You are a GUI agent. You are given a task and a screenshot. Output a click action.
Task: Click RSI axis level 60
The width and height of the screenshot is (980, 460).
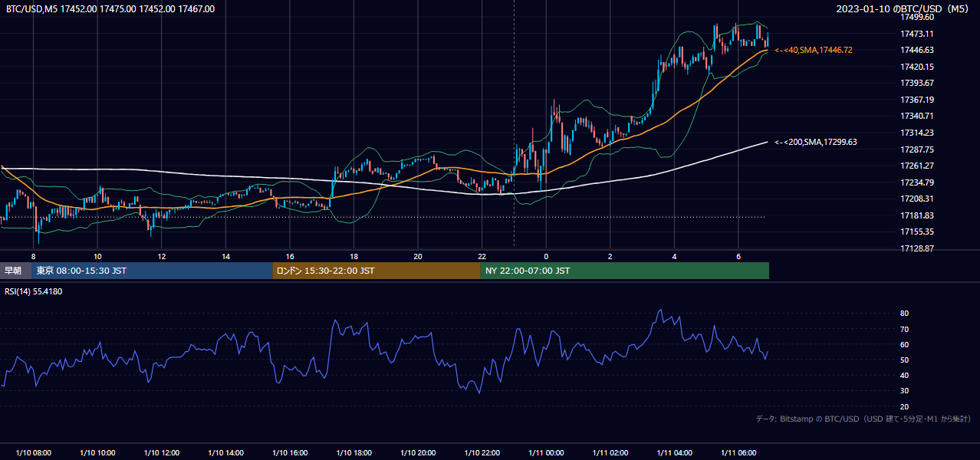click(904, 344)
